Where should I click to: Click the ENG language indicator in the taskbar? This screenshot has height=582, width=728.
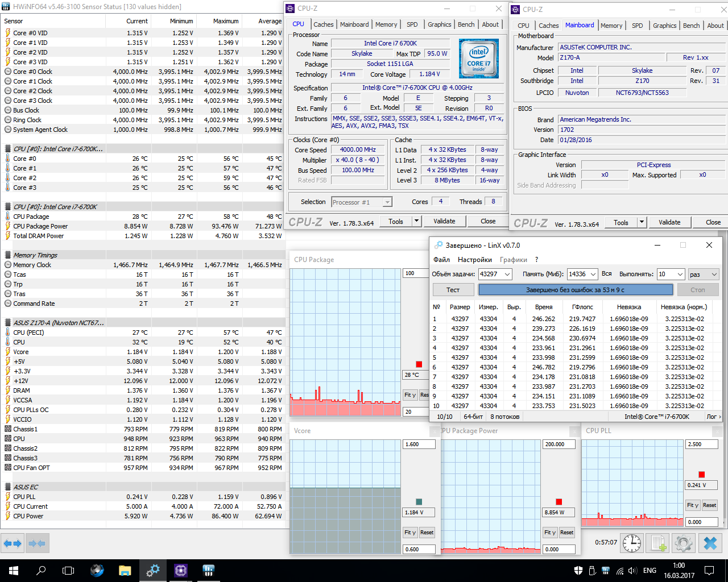point(650,570)
